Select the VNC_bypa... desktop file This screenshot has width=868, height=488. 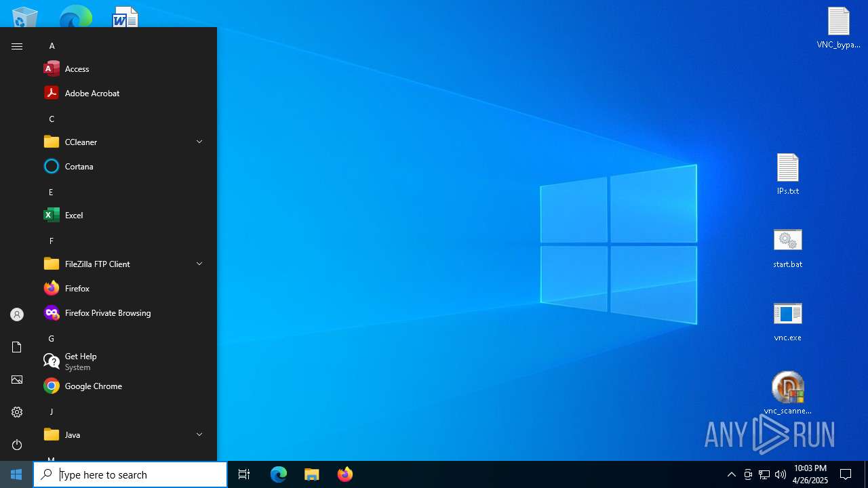(x=839, y=28)
